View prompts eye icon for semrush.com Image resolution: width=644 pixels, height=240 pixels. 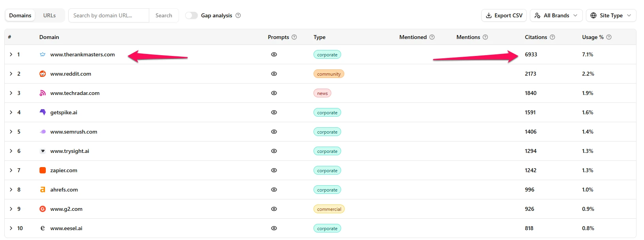point(274,132)
